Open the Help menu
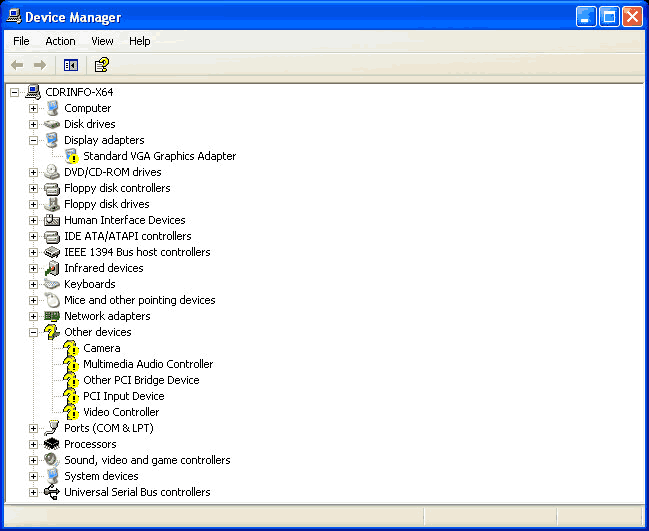The width and height of the screenshot is (649, 531). (139, 41)
